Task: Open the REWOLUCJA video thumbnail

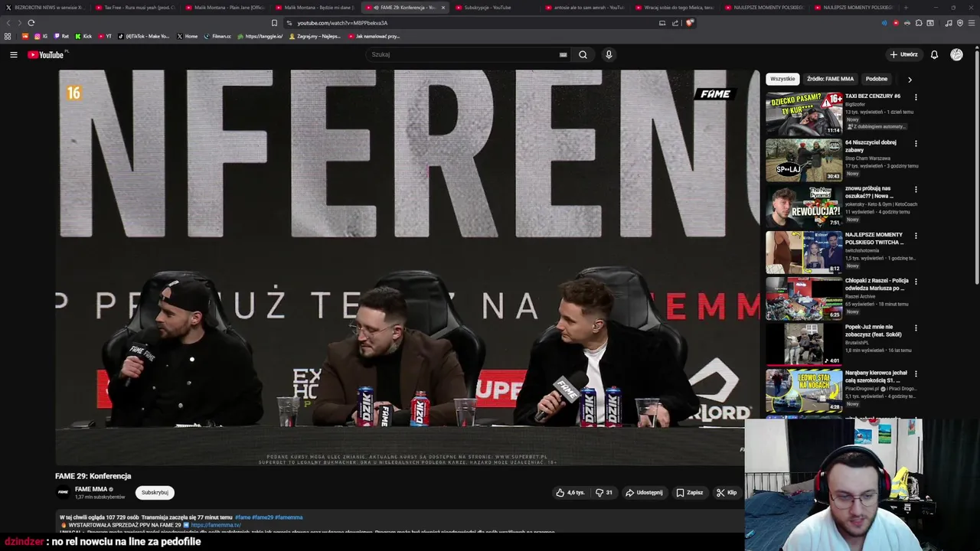Action: pyautogui.click(x=804, y=206)
